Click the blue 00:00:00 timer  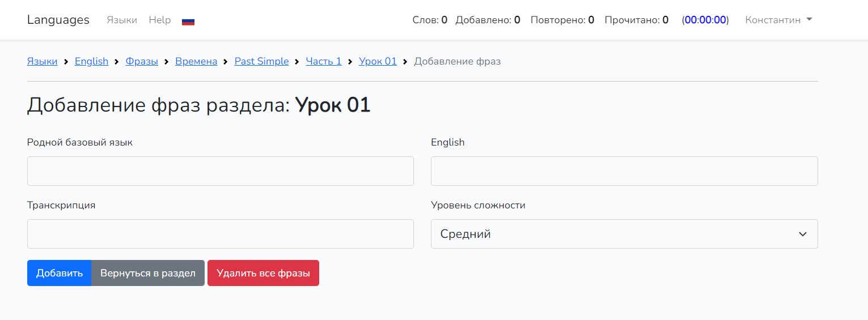click(705, 20)
